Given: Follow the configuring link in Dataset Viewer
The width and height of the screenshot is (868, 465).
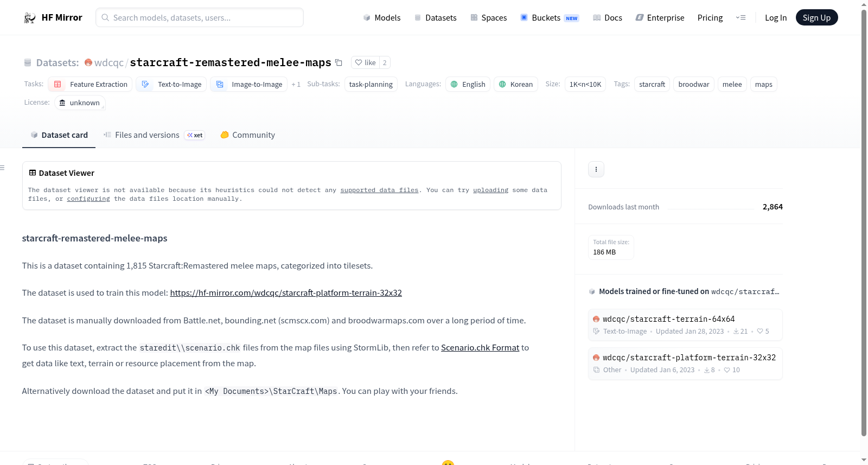Looking at the screenshot, I should 88,199.
